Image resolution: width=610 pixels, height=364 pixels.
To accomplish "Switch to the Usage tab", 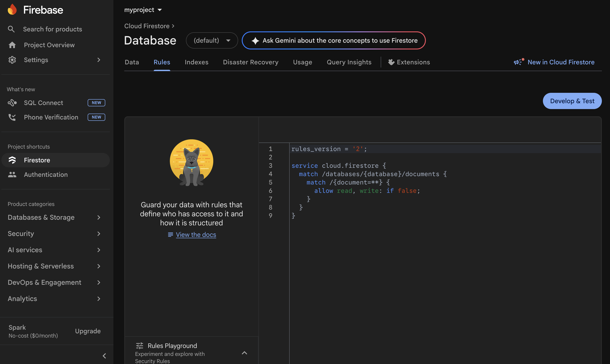I will 302,62.
